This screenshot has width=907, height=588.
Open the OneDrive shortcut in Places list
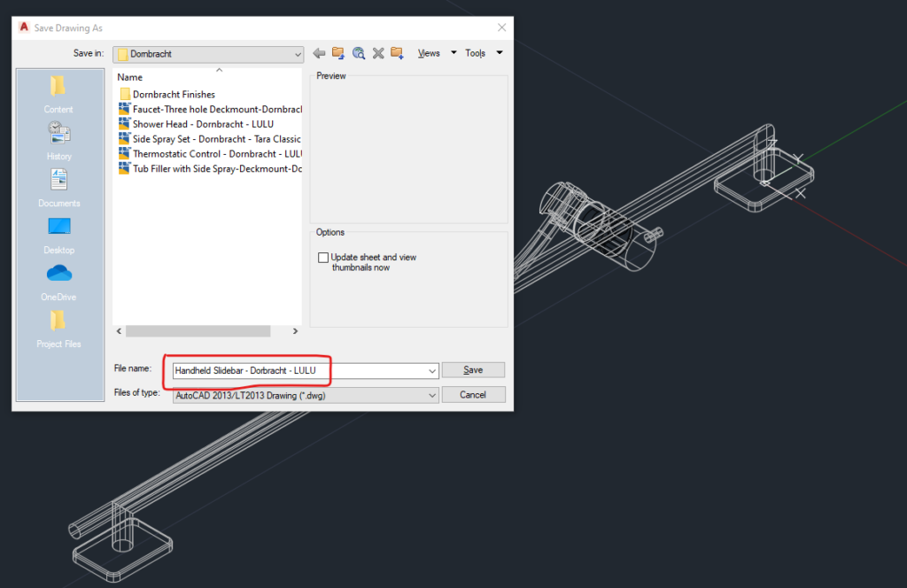click(x=58, y=282)
